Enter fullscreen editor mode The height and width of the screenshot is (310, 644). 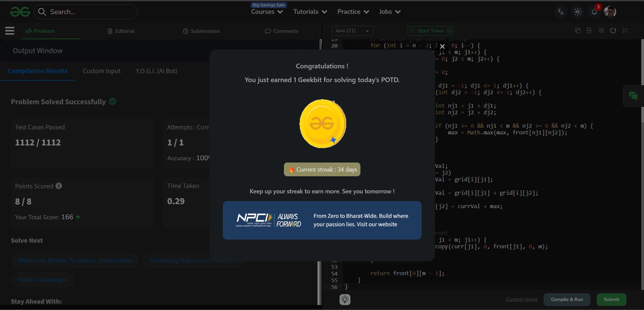[x=625, y=30]
